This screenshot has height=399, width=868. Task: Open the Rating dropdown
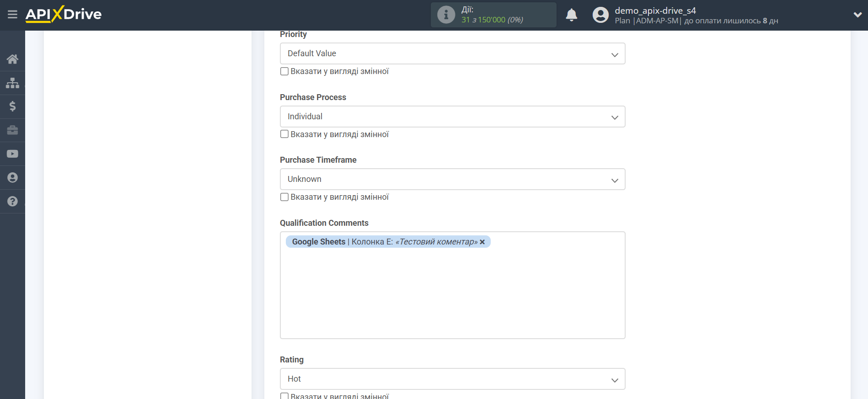coord(452,379)
